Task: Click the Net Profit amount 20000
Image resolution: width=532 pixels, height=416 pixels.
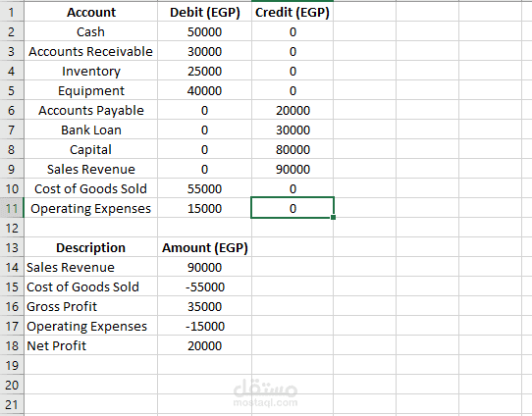Action: tap(204, 345)
